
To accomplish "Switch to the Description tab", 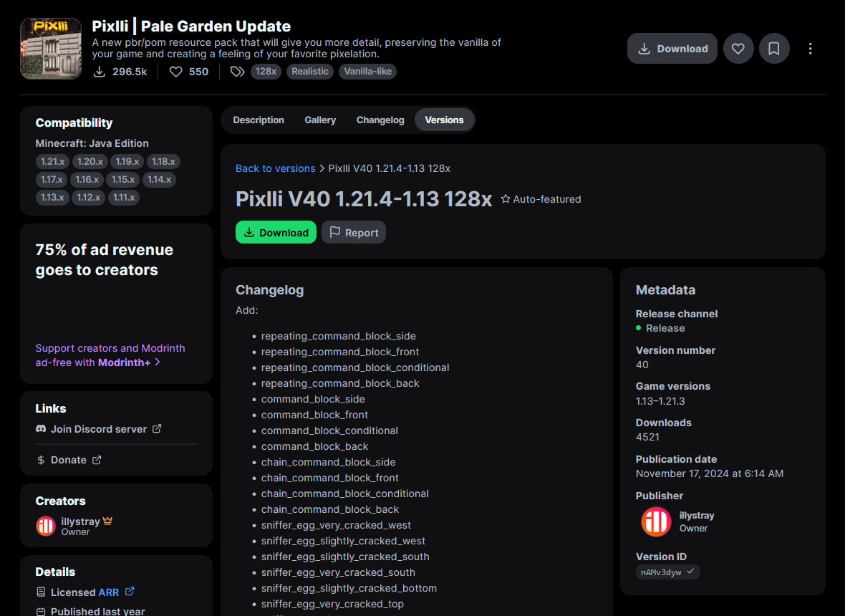I will pos(259,120).
